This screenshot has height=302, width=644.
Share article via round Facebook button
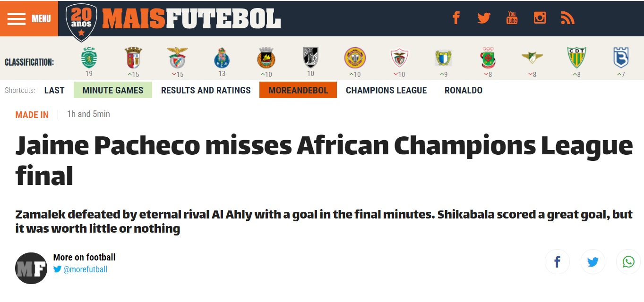click(x=557, y=262)
